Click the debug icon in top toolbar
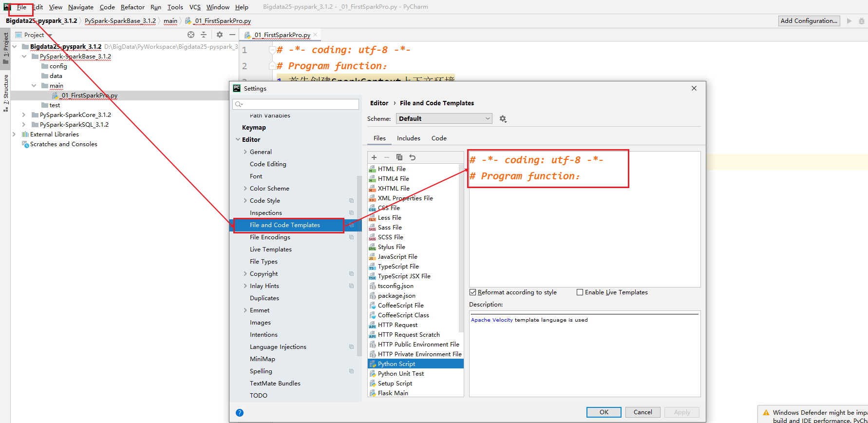 (862, 21)
